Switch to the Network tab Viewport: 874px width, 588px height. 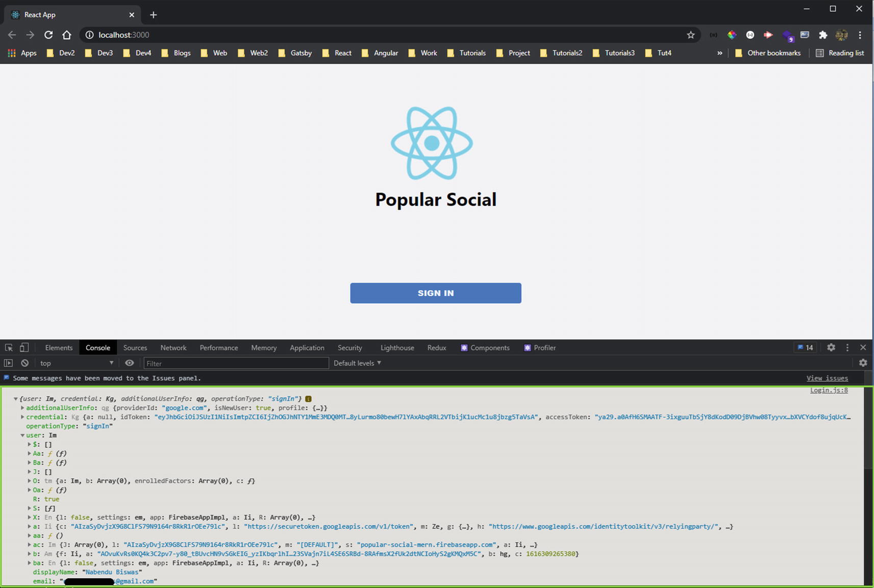[173, 348]
